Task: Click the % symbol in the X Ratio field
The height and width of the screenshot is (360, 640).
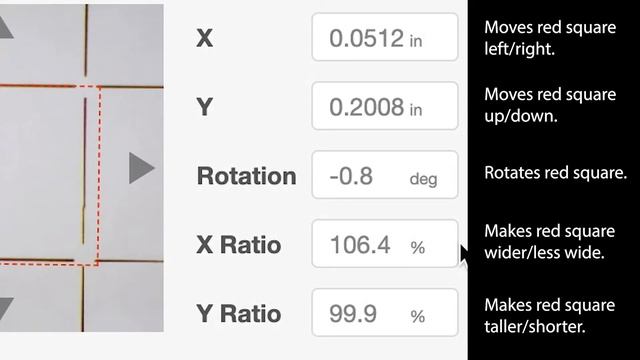Action: (x=418, y=247)
